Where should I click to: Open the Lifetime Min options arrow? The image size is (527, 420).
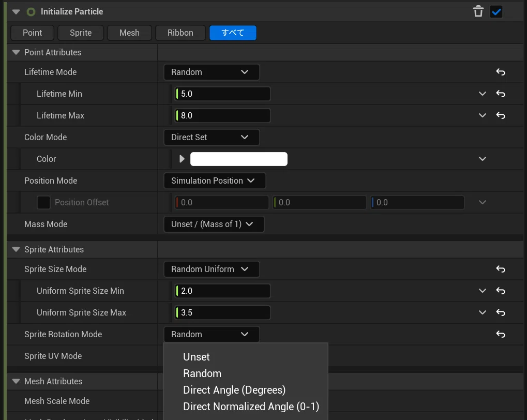(x=483, y=94)
